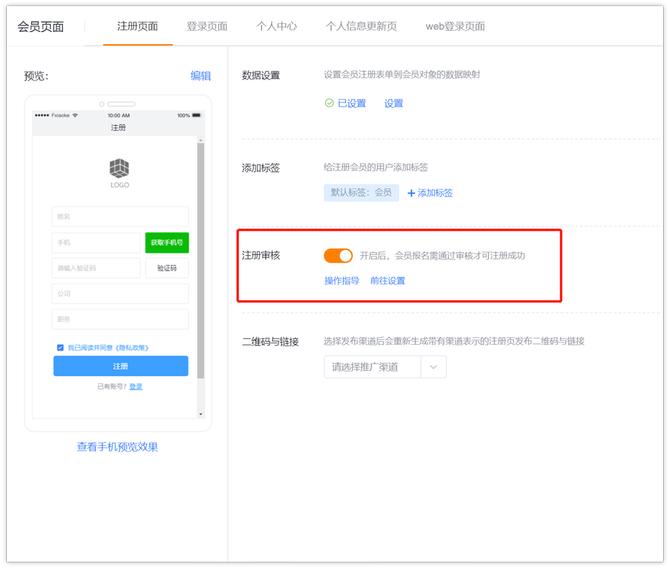Click the WiFi signal icon in phone preview

(75, 115)
